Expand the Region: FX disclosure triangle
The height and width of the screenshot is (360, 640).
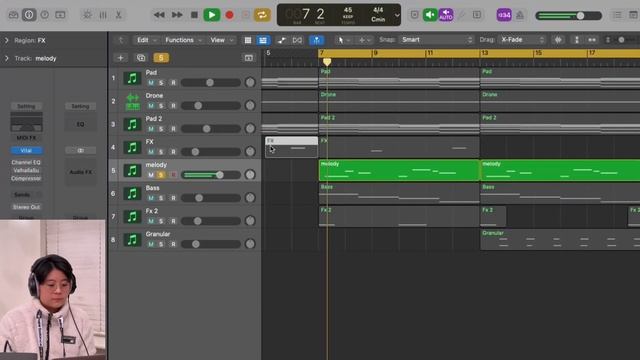7,40
